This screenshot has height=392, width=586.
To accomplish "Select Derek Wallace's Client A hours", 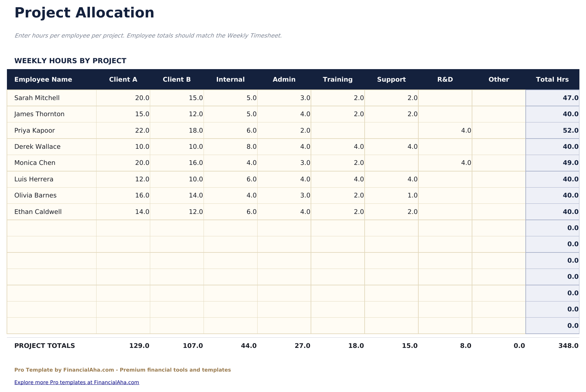I will click(143, 146).
